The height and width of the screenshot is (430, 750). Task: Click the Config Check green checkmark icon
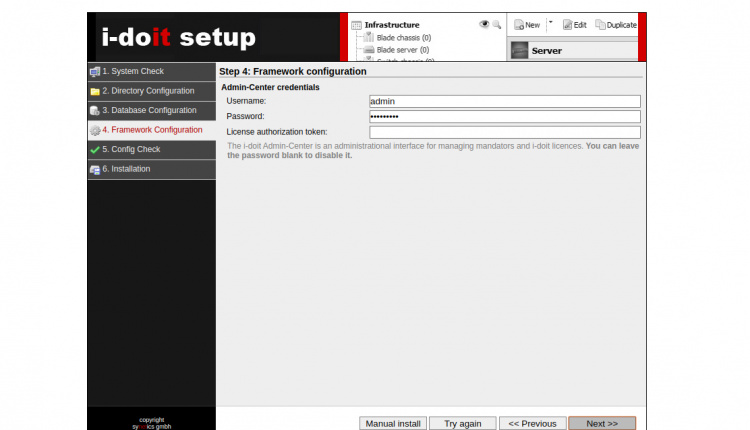pyautogui.click(x=95, y=150)
